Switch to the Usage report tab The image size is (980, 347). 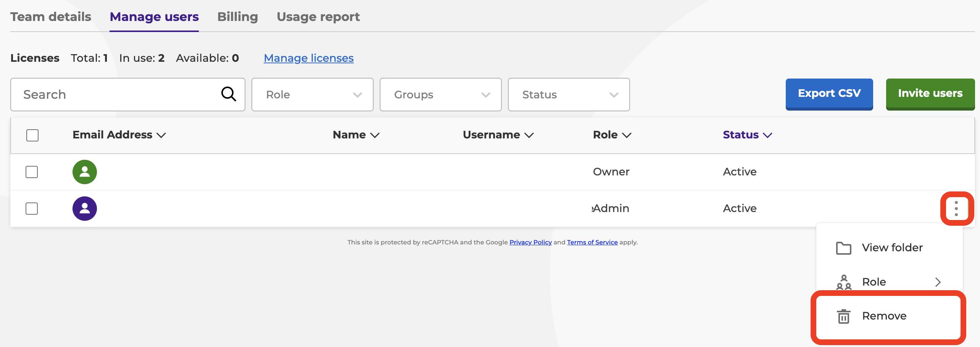318,17
